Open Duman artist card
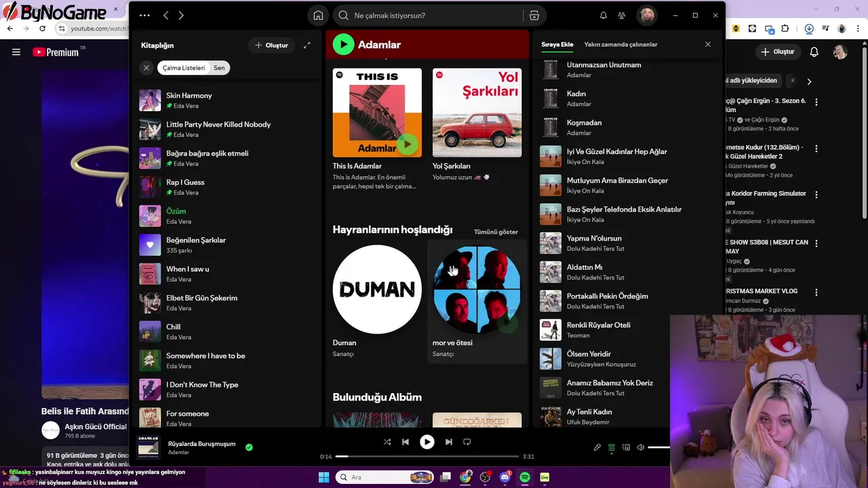 [377, 301]
